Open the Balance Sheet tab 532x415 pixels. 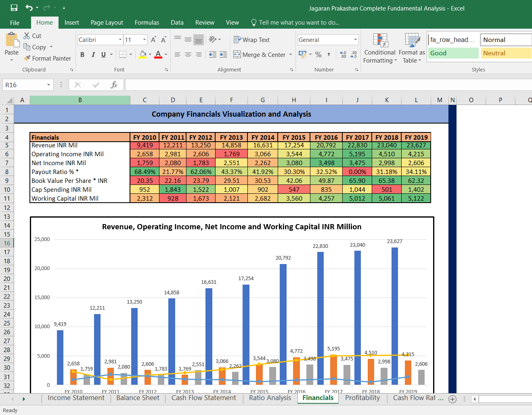point(138,398)
